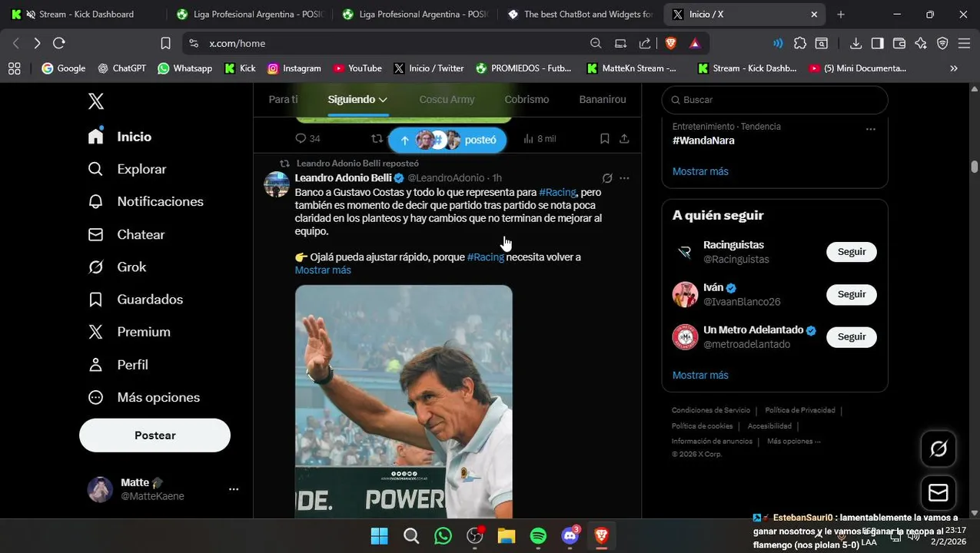Image resolution: width=980 pixels, height=553 pixels.
Task: Open Spotify from the taskbar
Action: [x=538, y=536]
